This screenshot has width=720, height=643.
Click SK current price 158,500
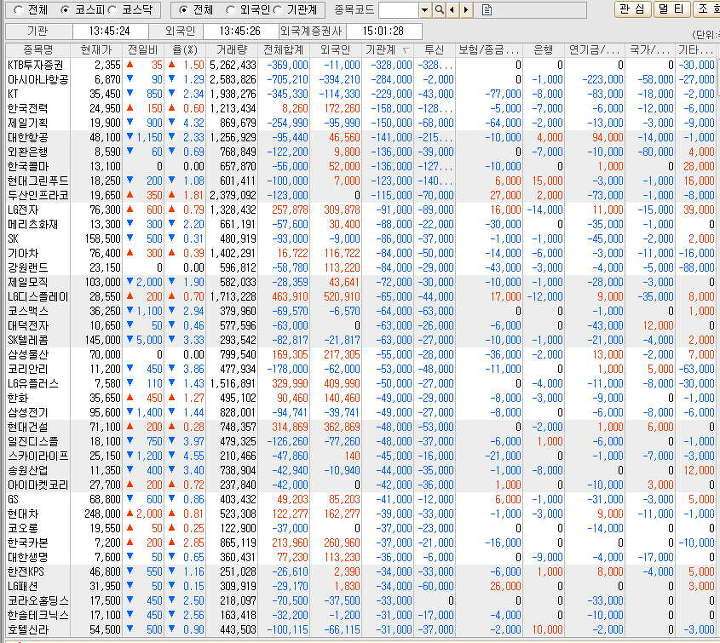[103, 239]
